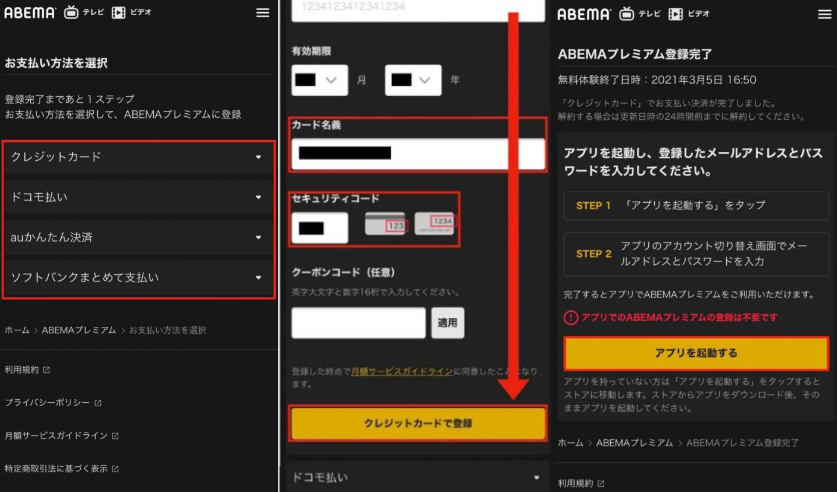Click ホーム breadcrumb in left panel
This screenshot has width=837, height=492.
[x=17, y=330]
